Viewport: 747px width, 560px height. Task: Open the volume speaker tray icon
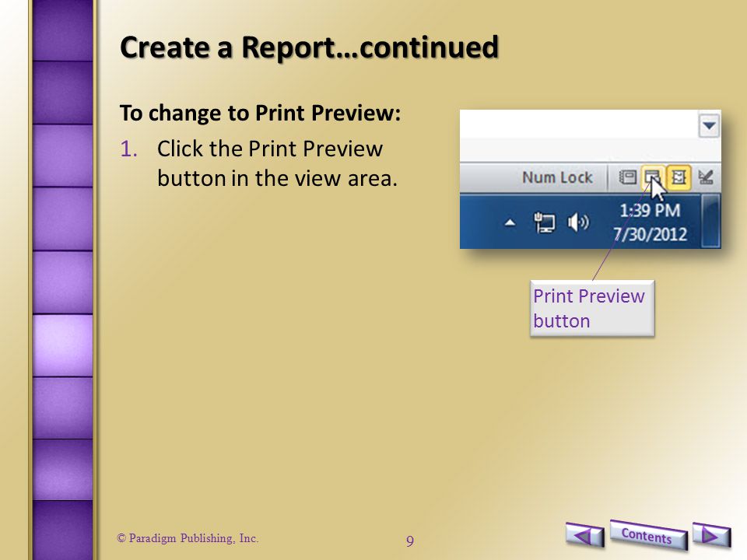578,222
